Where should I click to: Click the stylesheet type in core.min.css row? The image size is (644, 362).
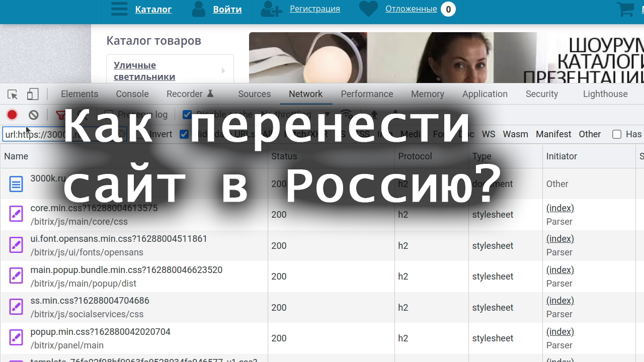click(x=493, y=215)
